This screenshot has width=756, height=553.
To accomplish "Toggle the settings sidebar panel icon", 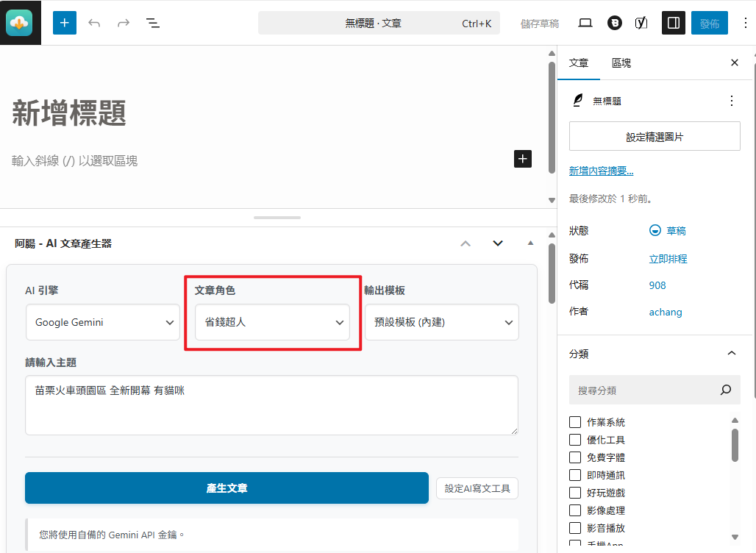I will pyautogui.click(x=673, y=23).
